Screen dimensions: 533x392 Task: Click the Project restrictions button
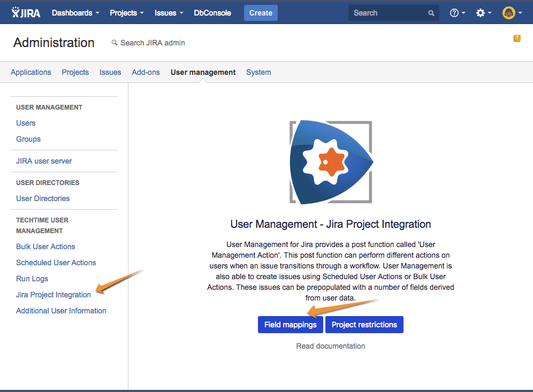(x=364, y=325)
